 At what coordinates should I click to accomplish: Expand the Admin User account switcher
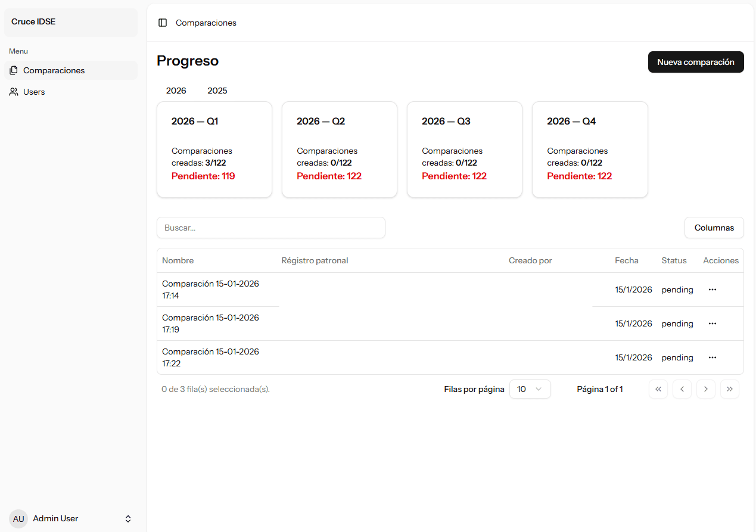[127, 519]
